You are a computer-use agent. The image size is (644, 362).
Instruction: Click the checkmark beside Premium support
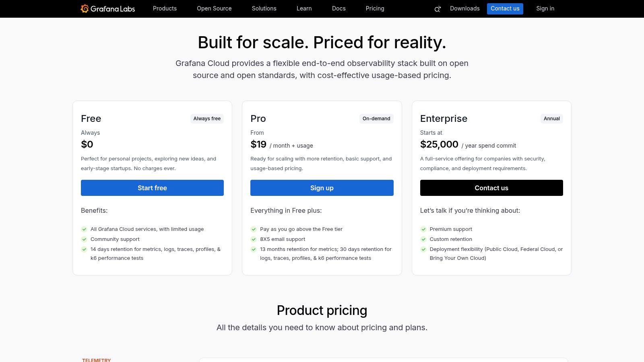tap(423, 229)
